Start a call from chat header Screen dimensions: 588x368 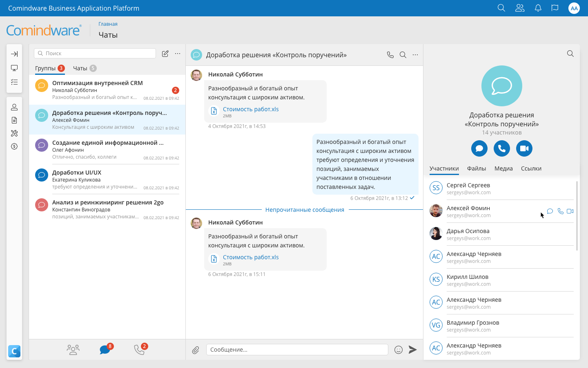click(390, 55)
